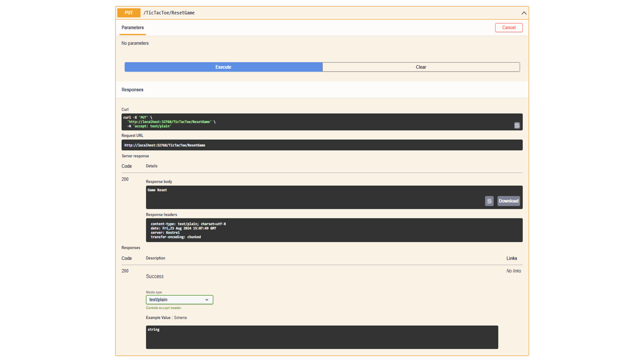Viewport: 644px width, 362px height.
Task: Click the 200 code in the server response
Action: (125, 179)
